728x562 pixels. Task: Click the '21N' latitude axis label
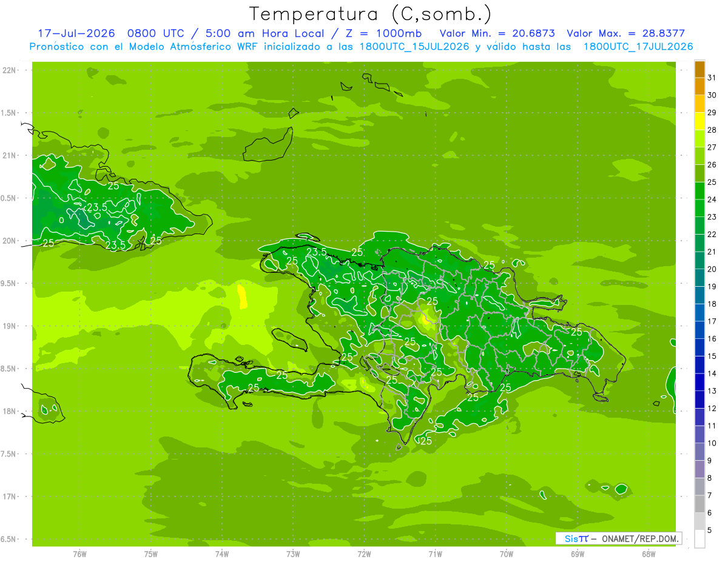[8, 156]
